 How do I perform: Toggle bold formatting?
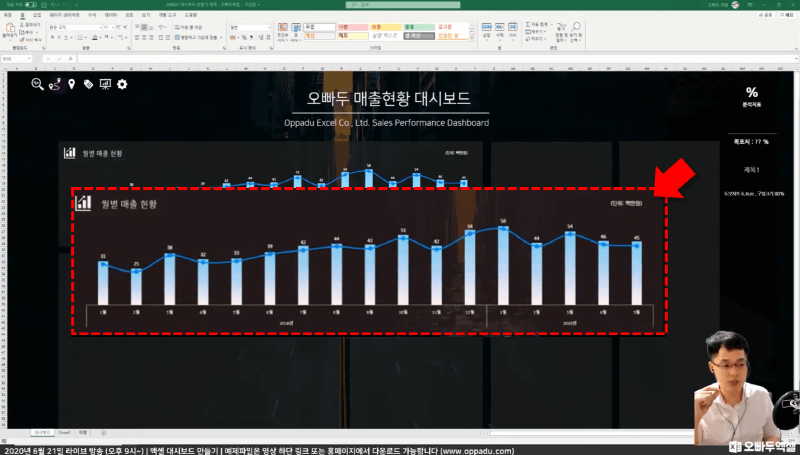pyautogui.click(x=52, y=37)
